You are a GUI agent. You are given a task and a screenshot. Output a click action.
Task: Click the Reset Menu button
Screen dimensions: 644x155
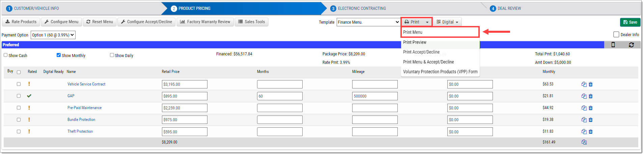100,22
